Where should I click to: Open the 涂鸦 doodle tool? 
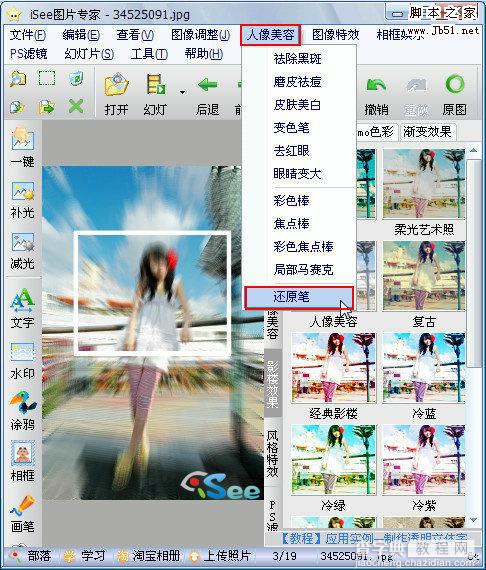click(x=23, y=411)
